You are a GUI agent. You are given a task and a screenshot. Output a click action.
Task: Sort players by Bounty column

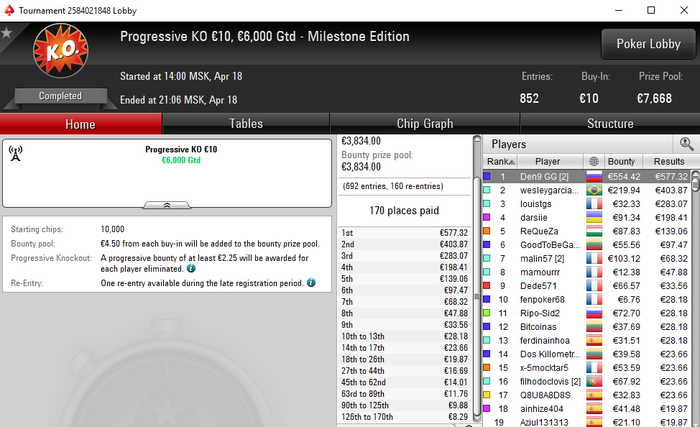621,161
